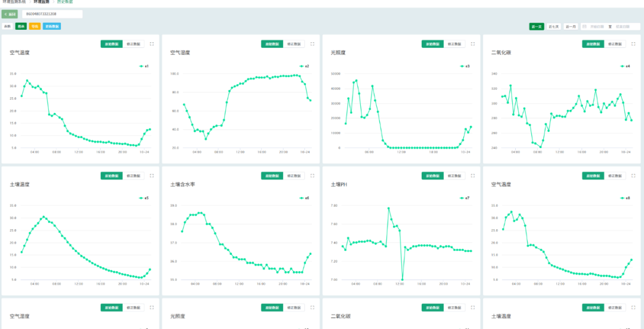The image size is (644, 329).
Task: Select 原始数据 on the 光照度 e3 card
Action: tap(432, 44)
